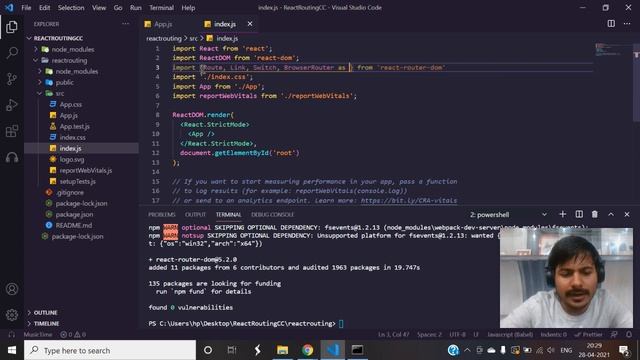Open the Windows Start menu
Screen dimensions: 640x360
(12, 350)
